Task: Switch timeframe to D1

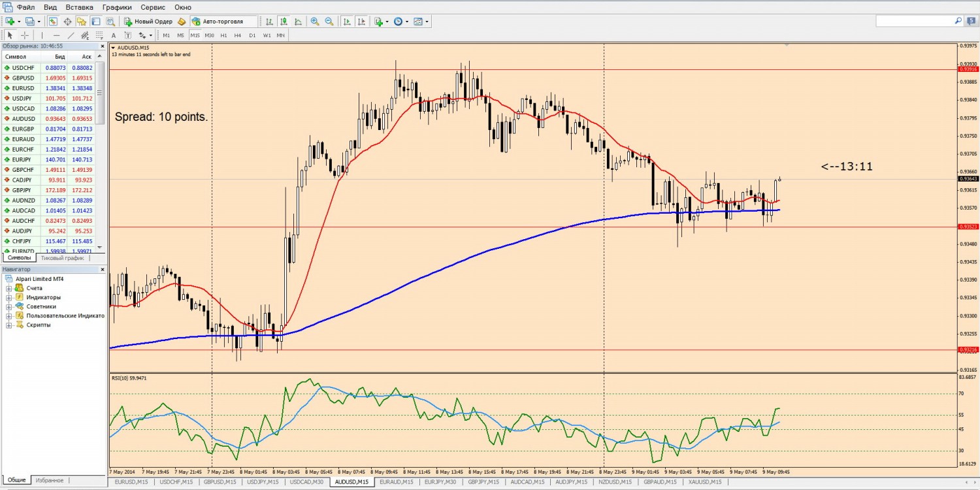Action: coord(252,35)
